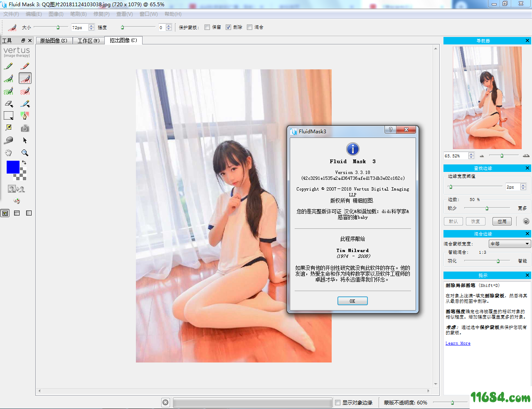
Task: Select the green Keep global brush tool
Action: (x=9, y=91)
